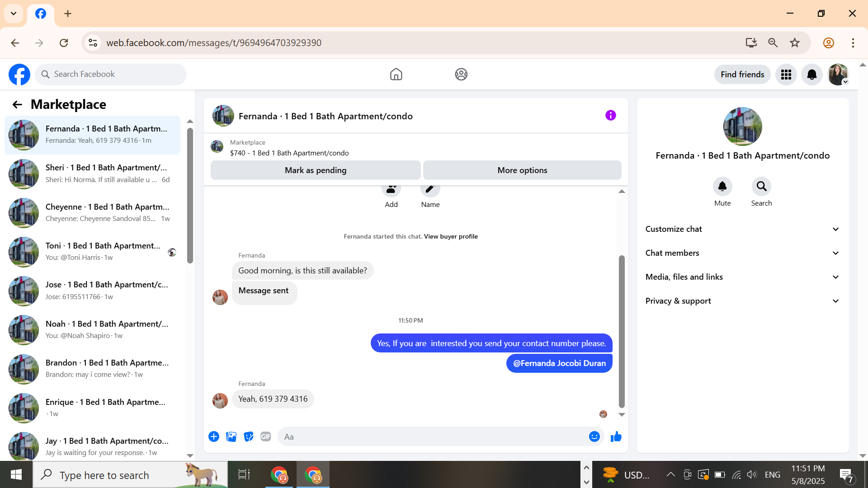Open account profile picture menu
Screen dimensions: 868x488
[x=838, y=75]
